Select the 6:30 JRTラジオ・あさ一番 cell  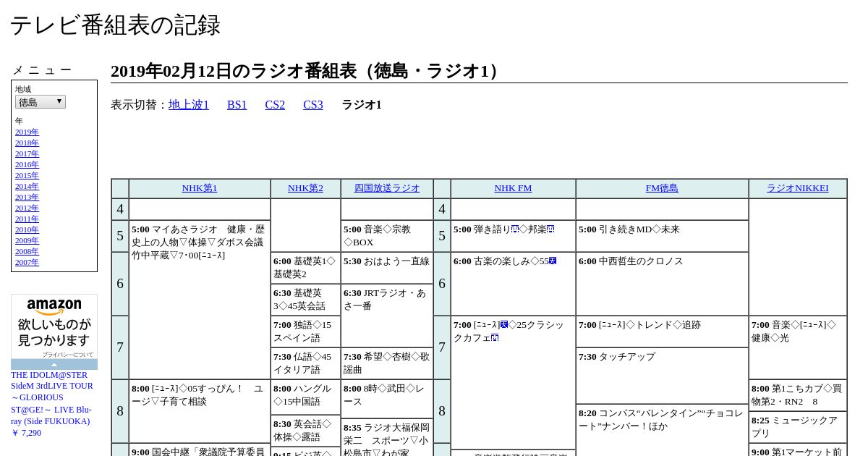[x=387, y=316]
